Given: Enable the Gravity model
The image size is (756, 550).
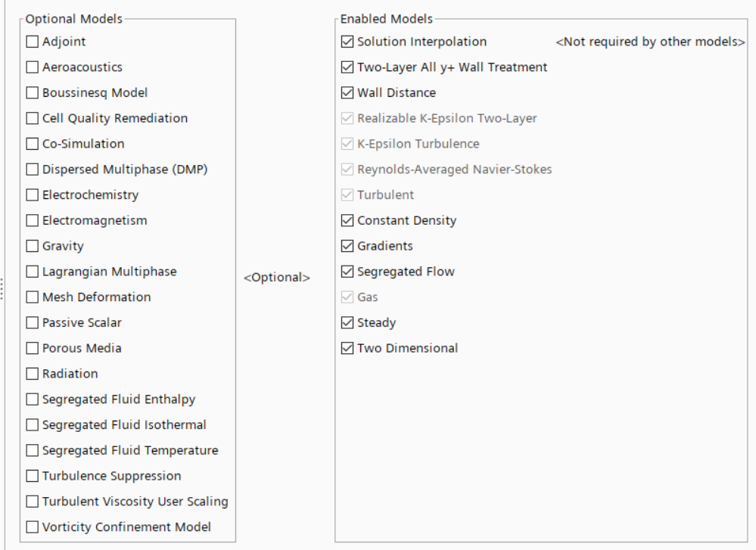Looking at the screenshot, I should pos(33,247).
